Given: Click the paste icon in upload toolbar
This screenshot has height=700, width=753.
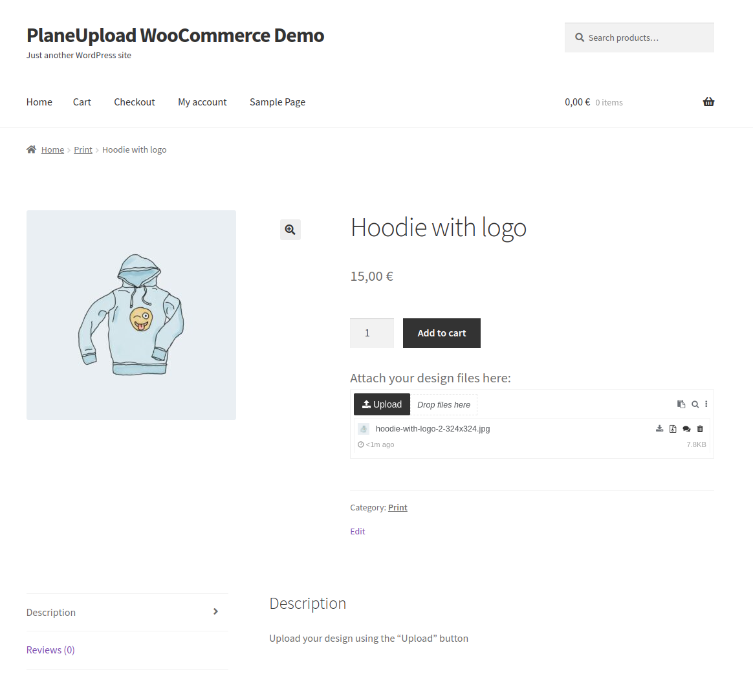Looking at the screenshot, I should click(681, 404).
